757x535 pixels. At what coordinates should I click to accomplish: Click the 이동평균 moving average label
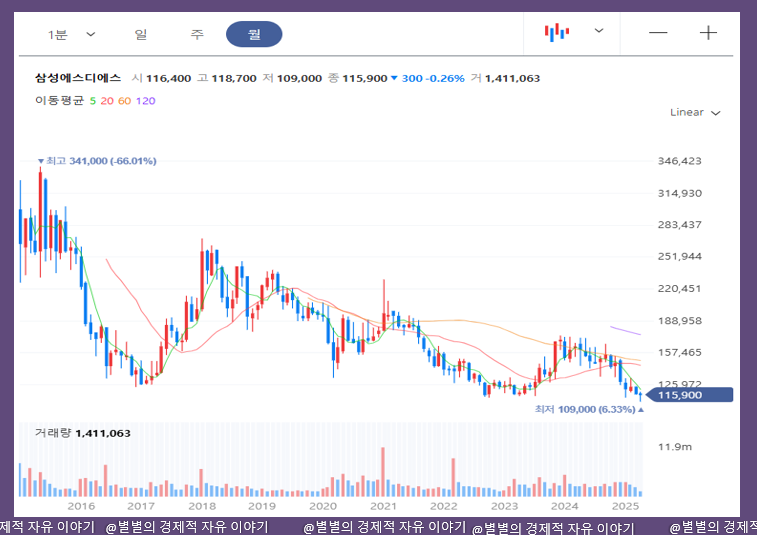click(59, 100)
